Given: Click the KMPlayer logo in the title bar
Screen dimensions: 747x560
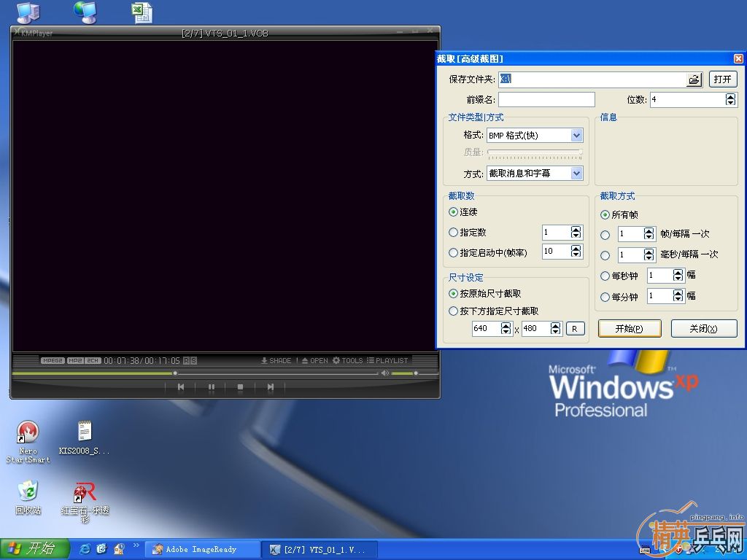Looking at the screenshot, I should tap(34, 33).
